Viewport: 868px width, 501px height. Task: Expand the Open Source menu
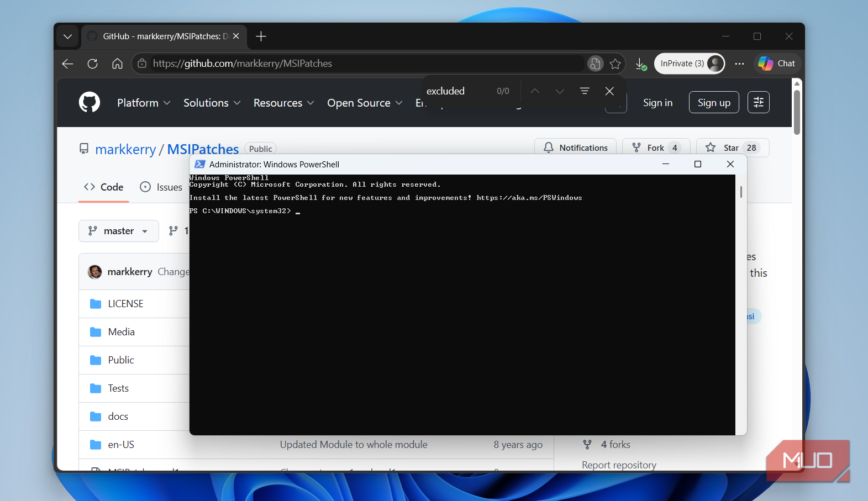click(x=365, y=103)
